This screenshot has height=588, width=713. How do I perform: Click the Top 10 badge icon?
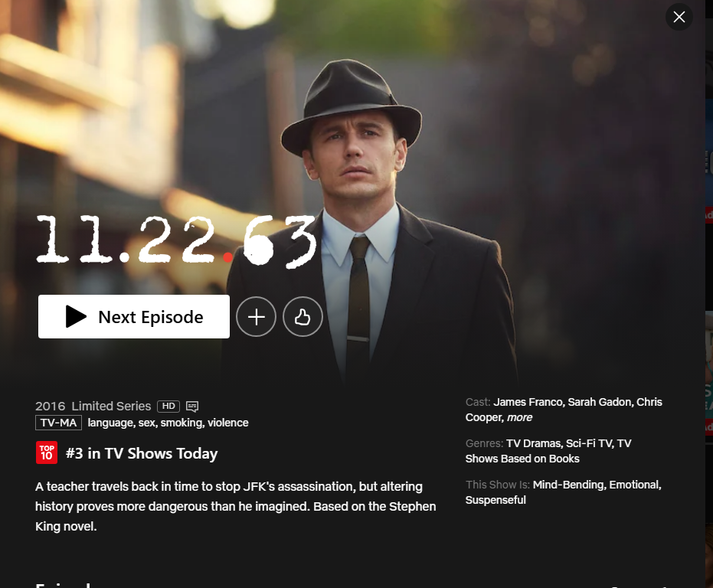pyautogui.click(x=47, y=453)
